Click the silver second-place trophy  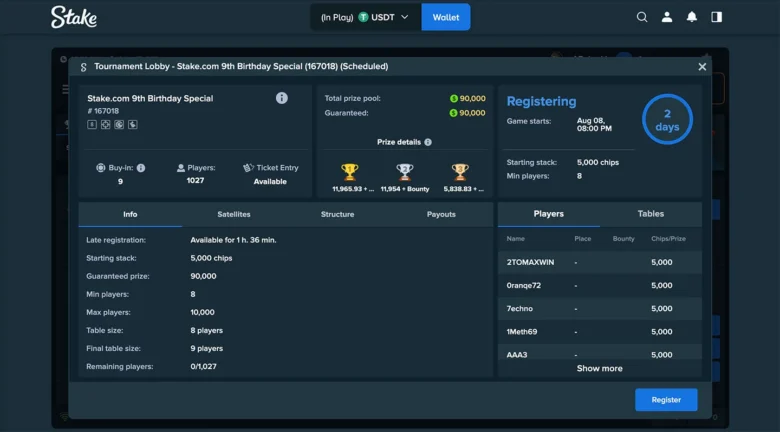tap(404, 172)
